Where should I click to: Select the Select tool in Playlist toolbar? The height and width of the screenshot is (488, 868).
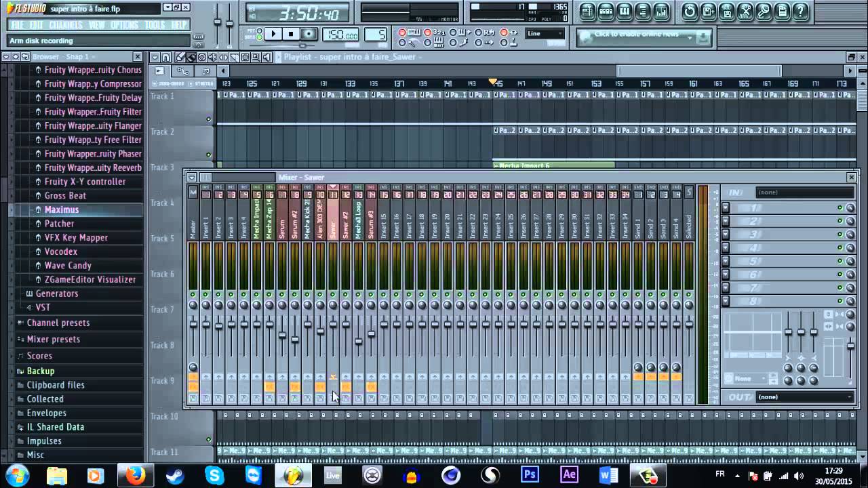point(245,58)
